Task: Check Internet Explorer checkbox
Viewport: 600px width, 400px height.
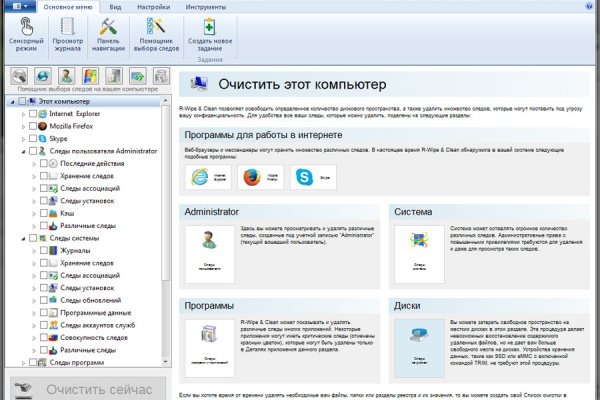Action: click(33, 114)
